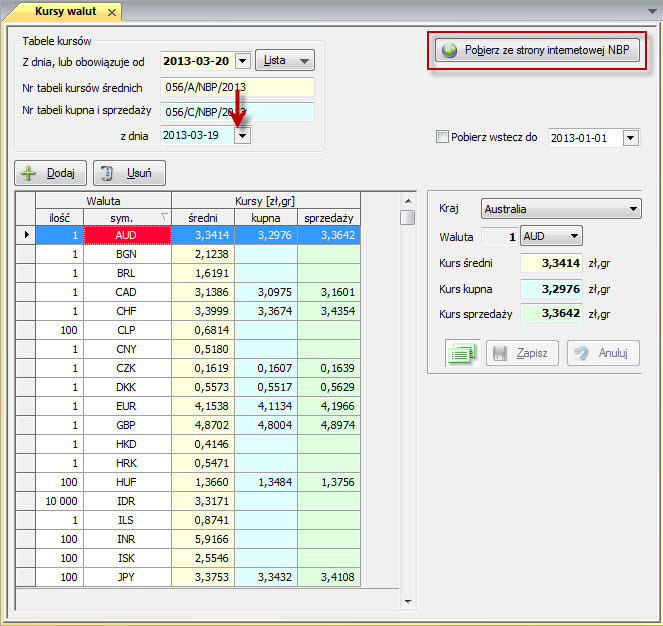The width and height of the screenshot is (663, 626).
Task: Select the GBP row symbol
Action: point(128,425)
